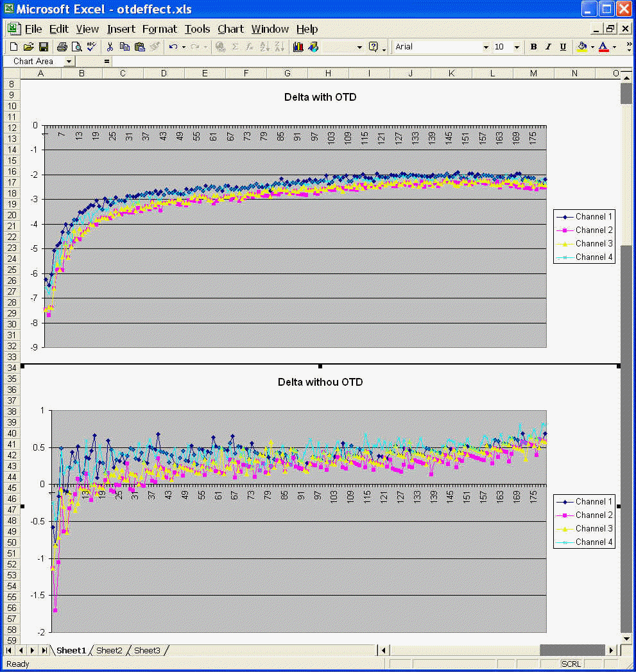Select Channel 2 in the upper chart legend
The width and height of the screenshot is (636, 672).
click(x=584, y=230)
